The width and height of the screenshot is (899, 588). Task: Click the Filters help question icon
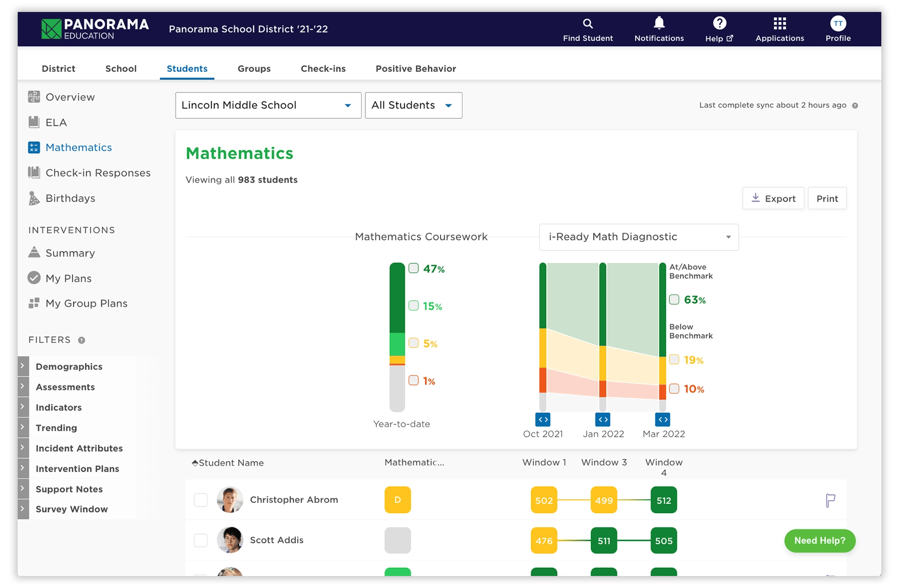(x=82, y=340)
